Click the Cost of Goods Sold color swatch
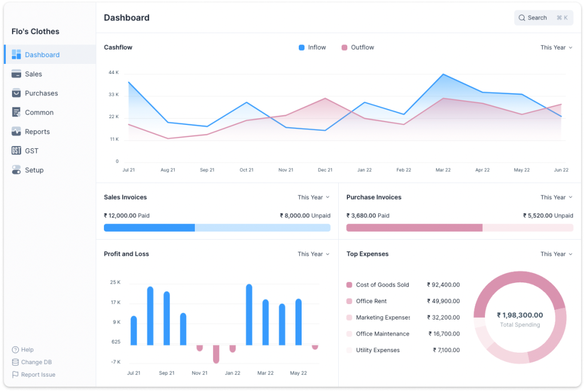Viewport: 585px width, 392px height. [x=350, y=285]
